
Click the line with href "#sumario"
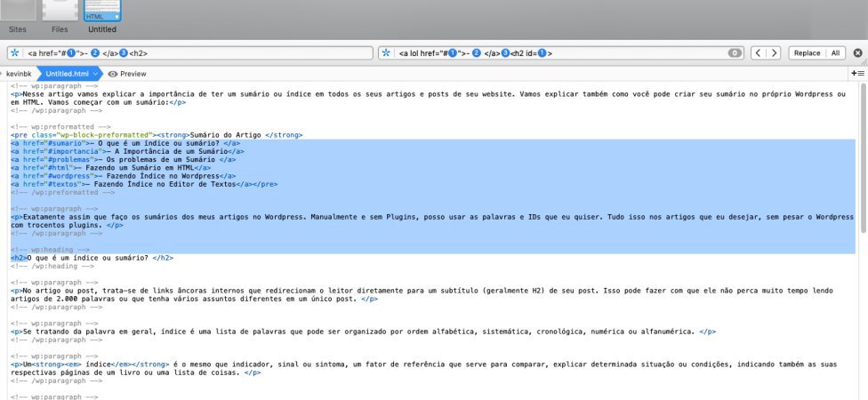125,143
